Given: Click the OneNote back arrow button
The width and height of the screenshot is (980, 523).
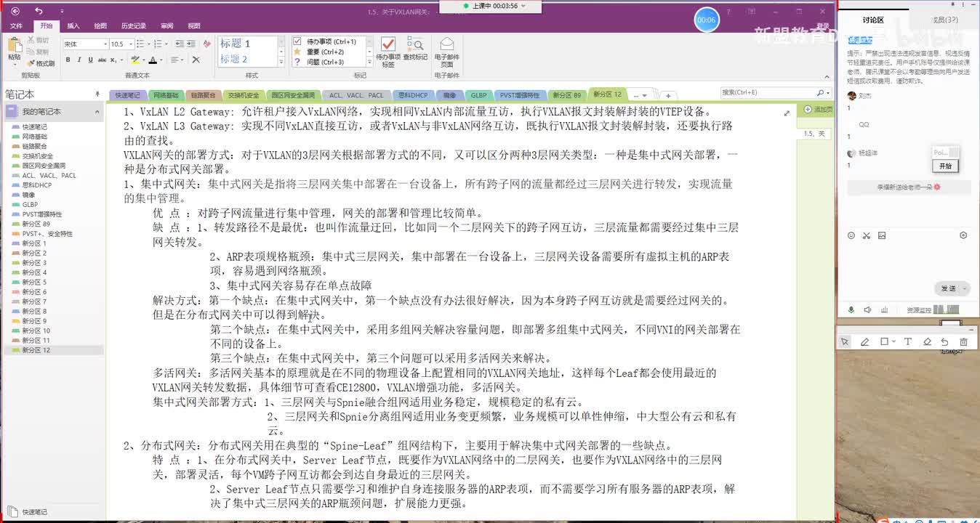Looking at the screenshot, I should coord(16,11).
